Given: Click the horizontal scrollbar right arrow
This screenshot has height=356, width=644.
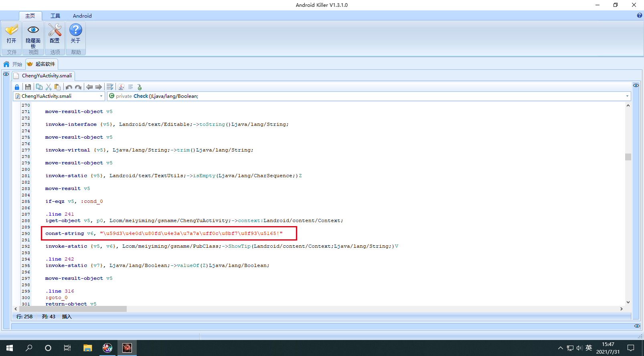Looking at the screenshot, I should point(622,309).
